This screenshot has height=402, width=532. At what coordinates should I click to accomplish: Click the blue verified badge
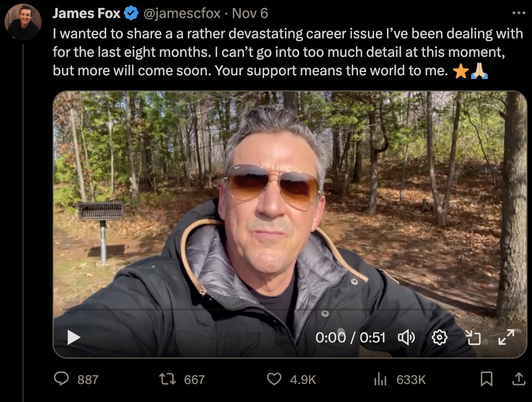pyautogui.click(x=131, y=14)
